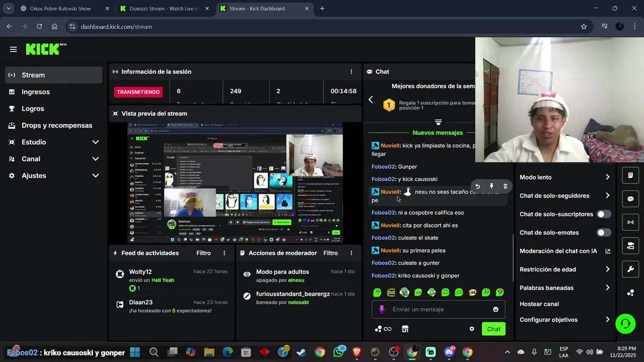Click the channel points infinity icon

(x=383, y=329)
